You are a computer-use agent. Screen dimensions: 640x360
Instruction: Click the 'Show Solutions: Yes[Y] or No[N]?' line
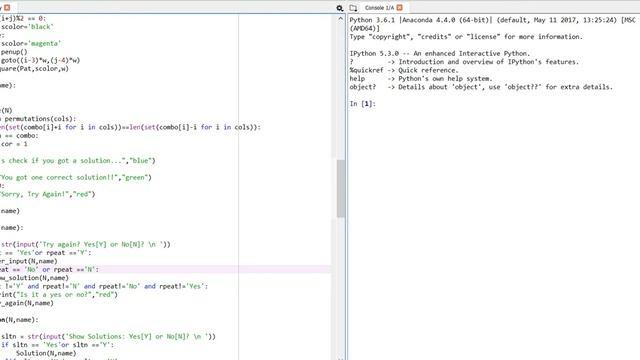[x=108, y=336]
